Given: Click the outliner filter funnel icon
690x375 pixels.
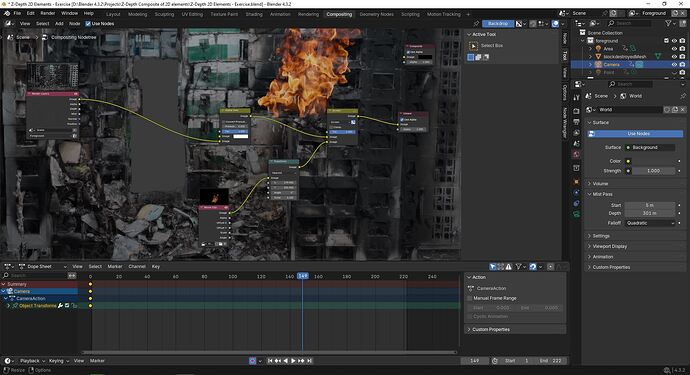Looking at the screenshot, I should (x=668, y=23).
